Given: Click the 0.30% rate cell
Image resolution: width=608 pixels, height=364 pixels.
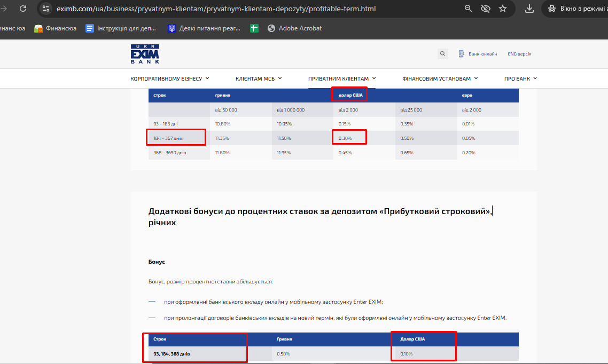Looking at the screenshot, I should pos(345,138).
